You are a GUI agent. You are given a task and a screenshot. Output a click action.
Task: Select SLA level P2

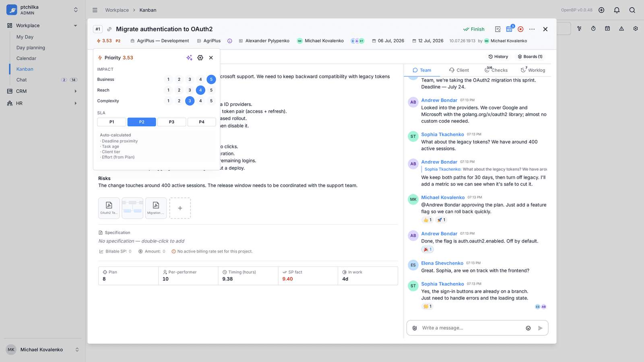tap(142, 122)
